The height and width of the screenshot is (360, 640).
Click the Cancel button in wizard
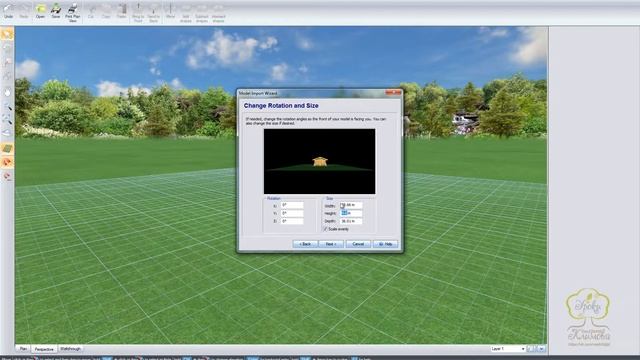(358, 244)
